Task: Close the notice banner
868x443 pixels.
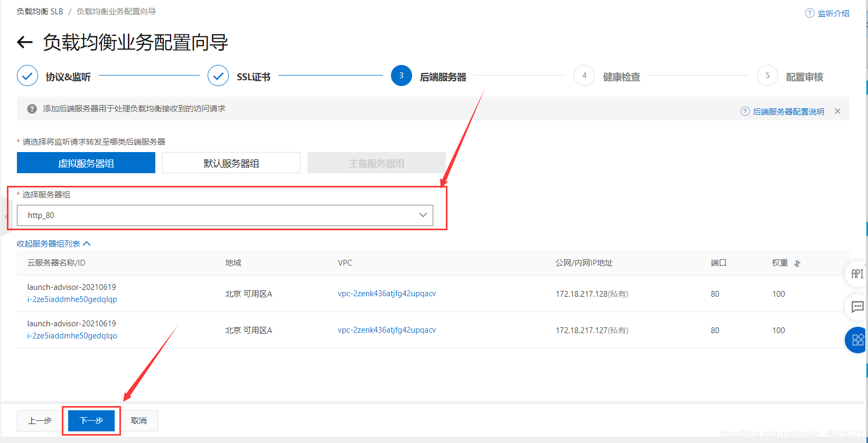Action: (837, 111)
